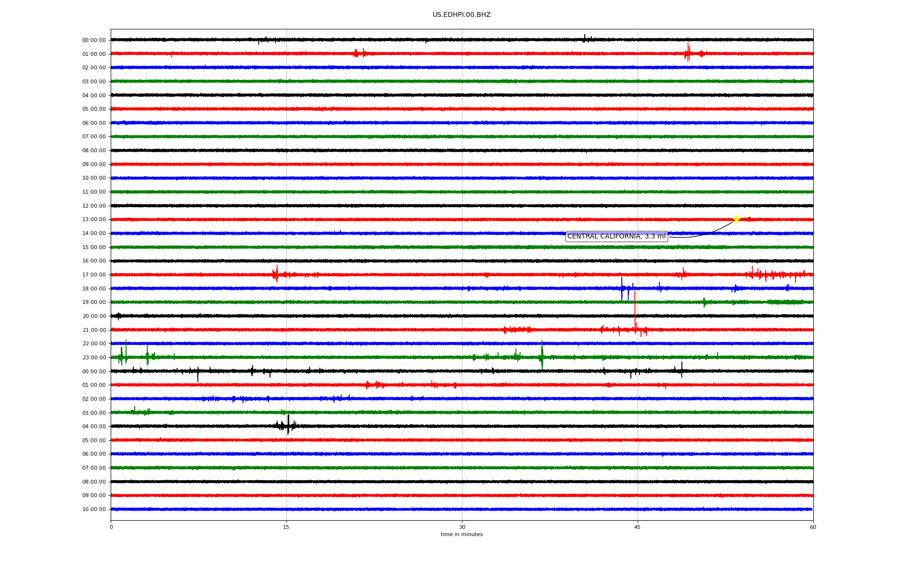This screenshot has height=578, width=924.
Task: Click the yellow star earthquake marker
Action: tap(736, 219)
